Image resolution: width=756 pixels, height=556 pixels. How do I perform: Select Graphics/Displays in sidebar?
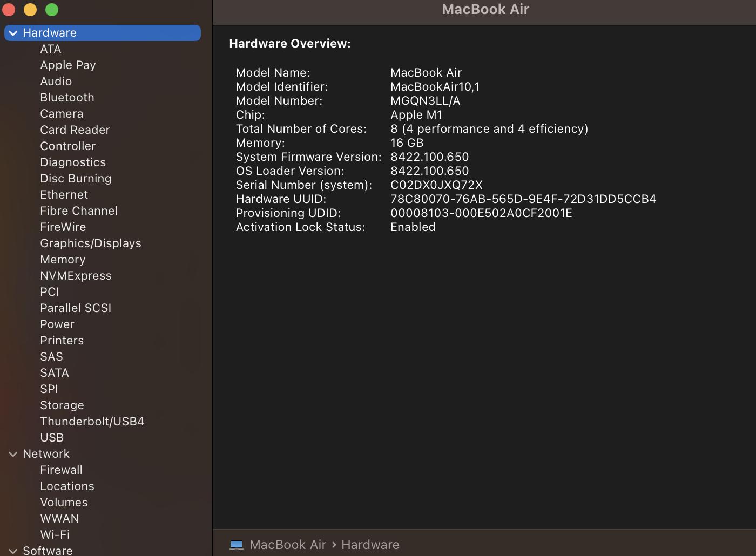pos(91,243)
